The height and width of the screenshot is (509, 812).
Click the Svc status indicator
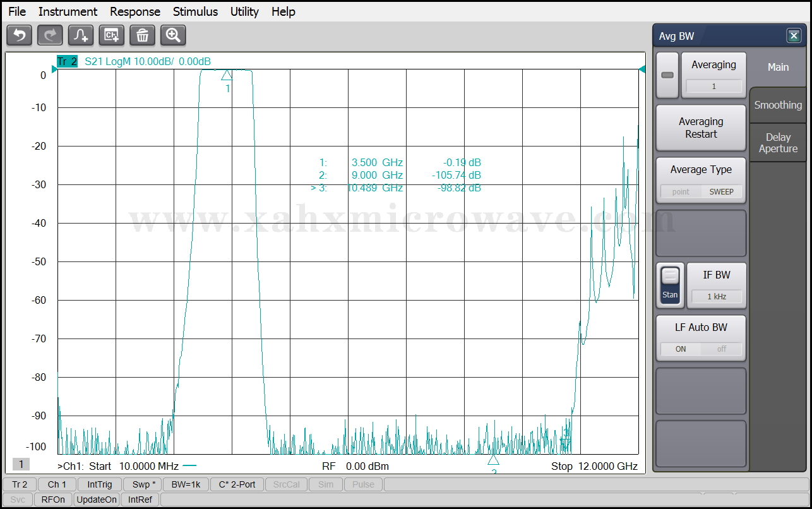[x=18, y=500]
